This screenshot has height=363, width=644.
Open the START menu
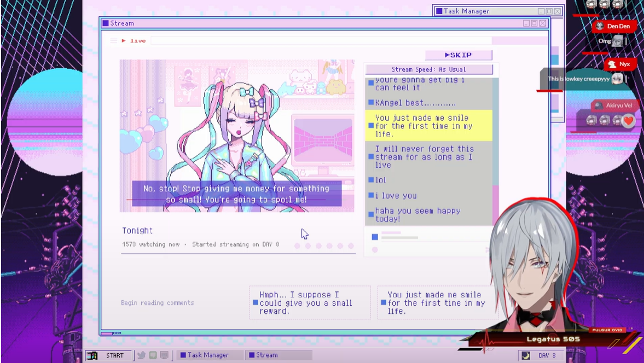109,355
